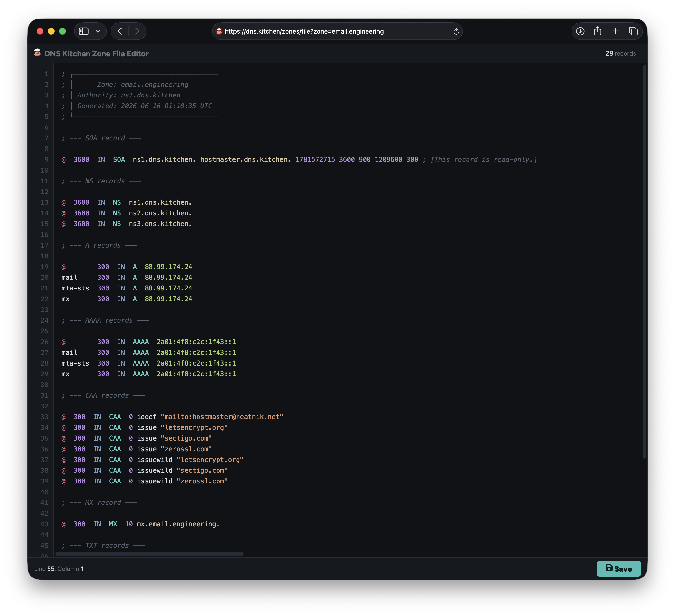The image size is (675, 616).
Task: Click the horizontal scrollbar of the editor
Action: click(x=149, y=554)
